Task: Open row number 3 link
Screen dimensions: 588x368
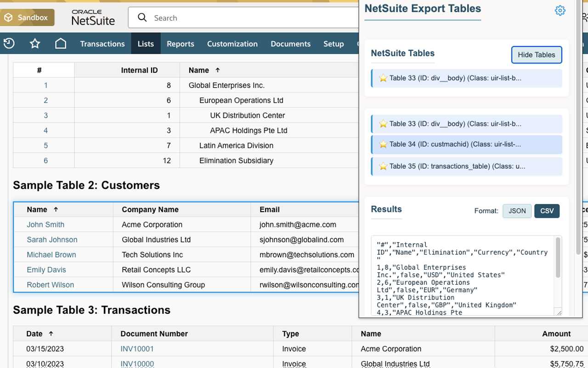Action: coord(45,115)
